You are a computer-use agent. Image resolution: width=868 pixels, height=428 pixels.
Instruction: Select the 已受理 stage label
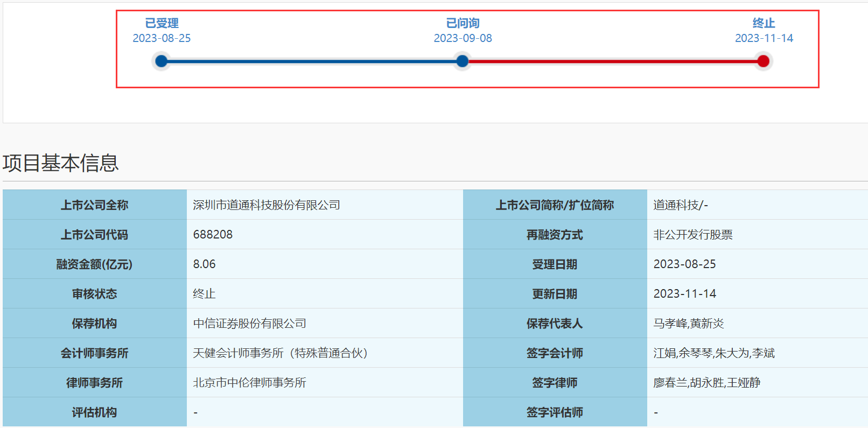coord(162,23)
